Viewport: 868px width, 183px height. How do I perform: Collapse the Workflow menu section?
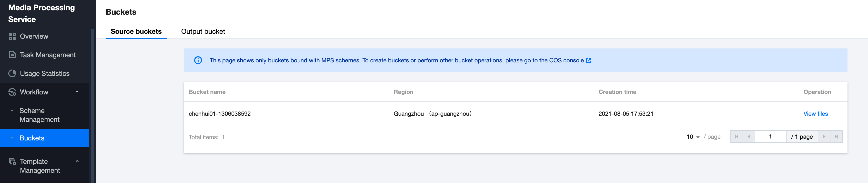(x=77, y=92)
